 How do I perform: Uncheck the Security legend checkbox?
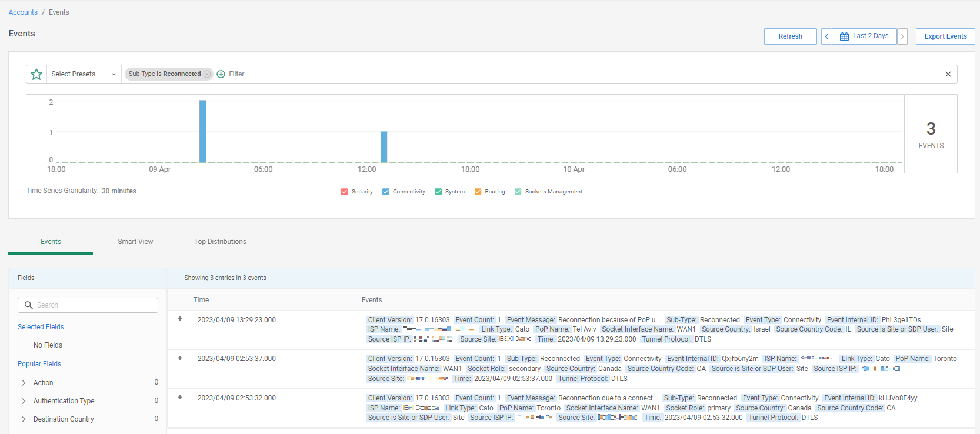[345, 192]
